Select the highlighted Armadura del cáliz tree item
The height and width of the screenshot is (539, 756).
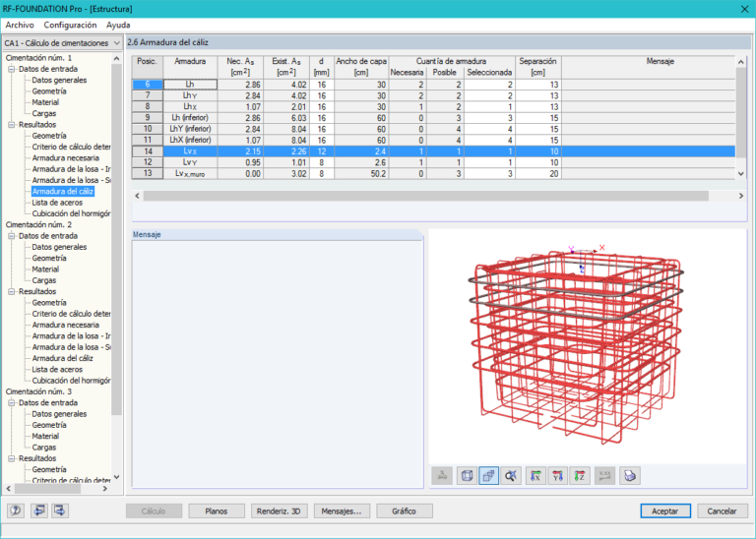[63, 192]
